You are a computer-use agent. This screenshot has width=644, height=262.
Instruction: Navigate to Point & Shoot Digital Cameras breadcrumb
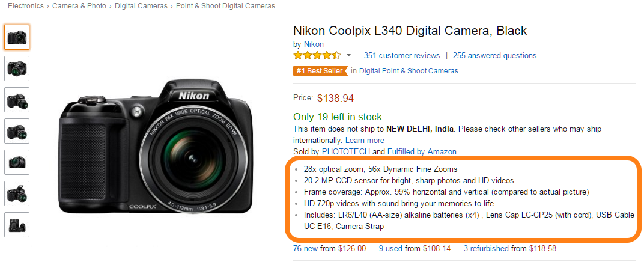point(225,6)
